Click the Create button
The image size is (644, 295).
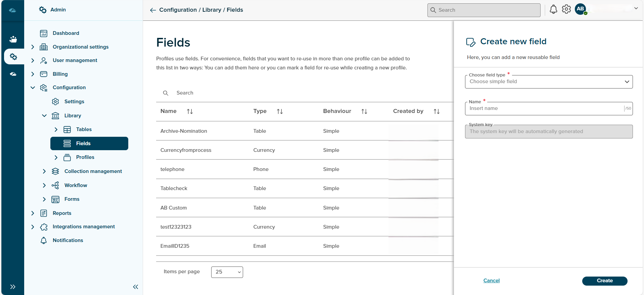tap(604, 281)
